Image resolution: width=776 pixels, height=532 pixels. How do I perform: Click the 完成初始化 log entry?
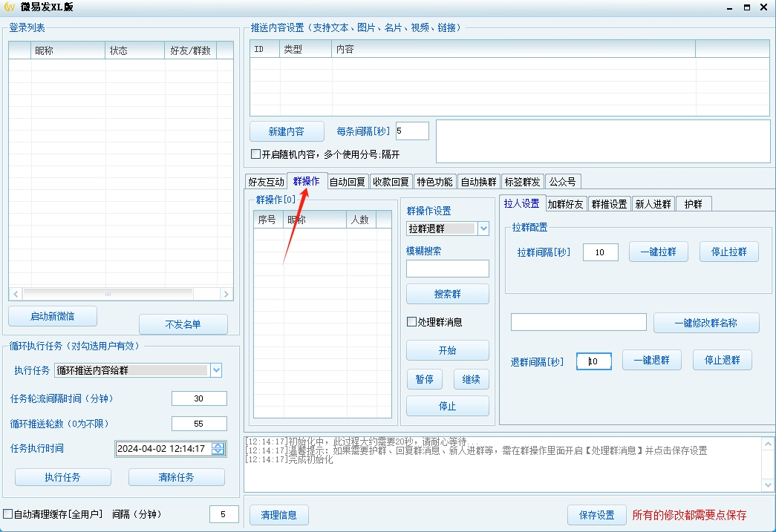coord(289,460)
